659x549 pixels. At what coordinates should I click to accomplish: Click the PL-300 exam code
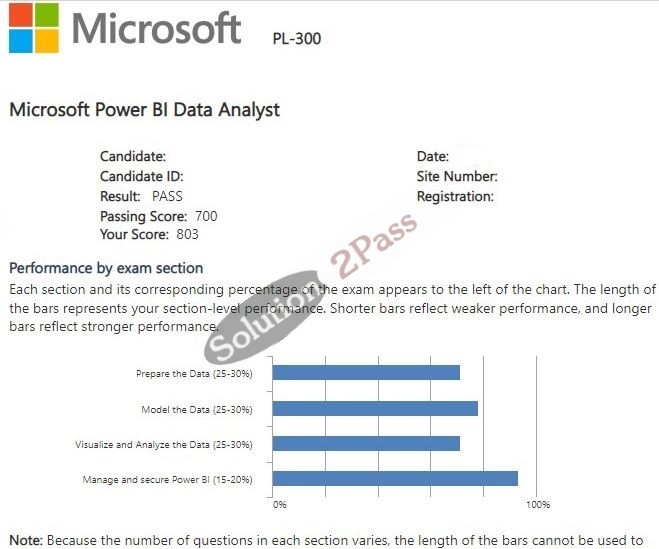click(297, 39)
